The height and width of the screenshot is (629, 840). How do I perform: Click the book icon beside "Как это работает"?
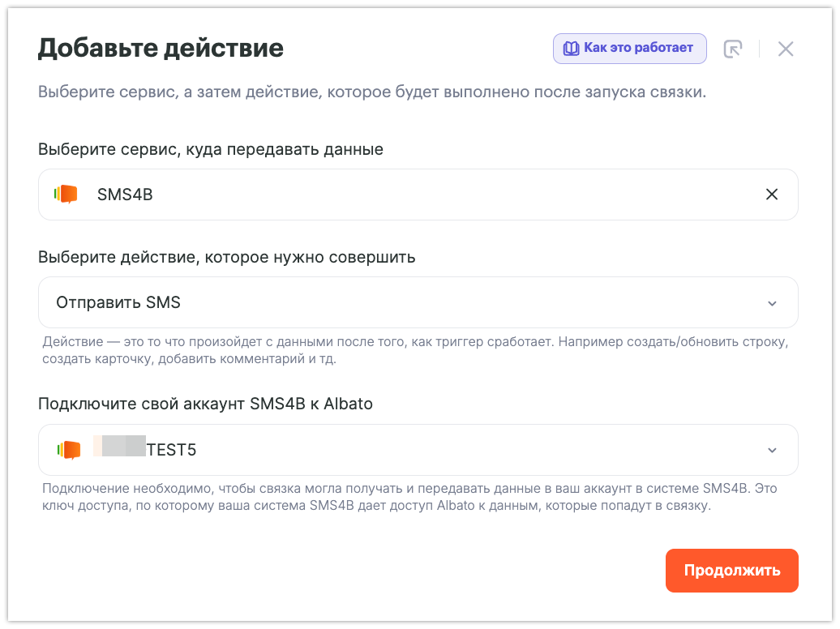pos(571,49)
